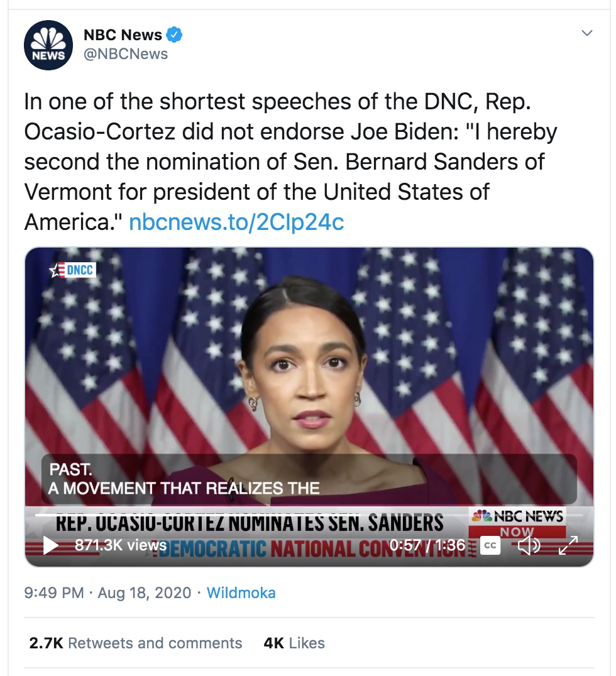Click the @NBCNews handle

point(126,54)
